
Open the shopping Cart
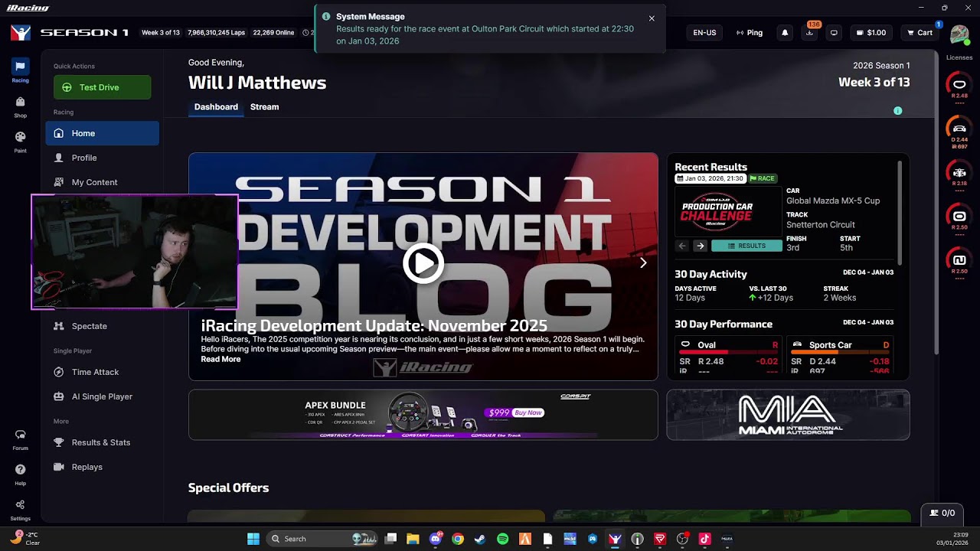click(x=920, y=33)
